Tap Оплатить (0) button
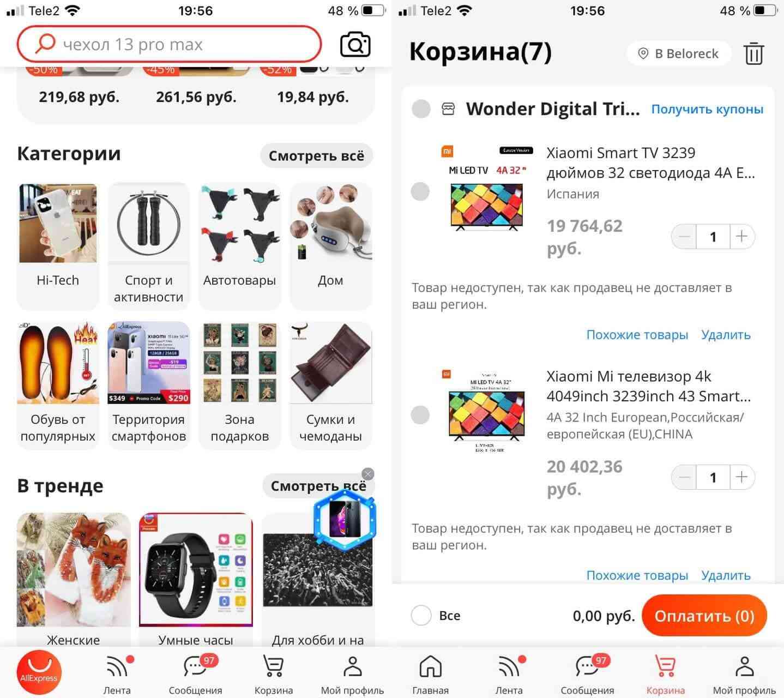The image size is (784, 698). (704, 616)
